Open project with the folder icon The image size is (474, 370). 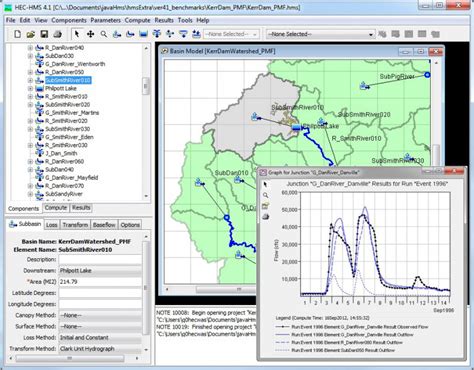[x=31, y=34]
